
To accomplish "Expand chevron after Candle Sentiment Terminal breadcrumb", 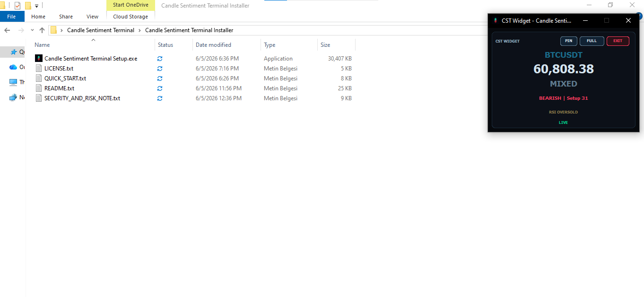I will [139, 30].
